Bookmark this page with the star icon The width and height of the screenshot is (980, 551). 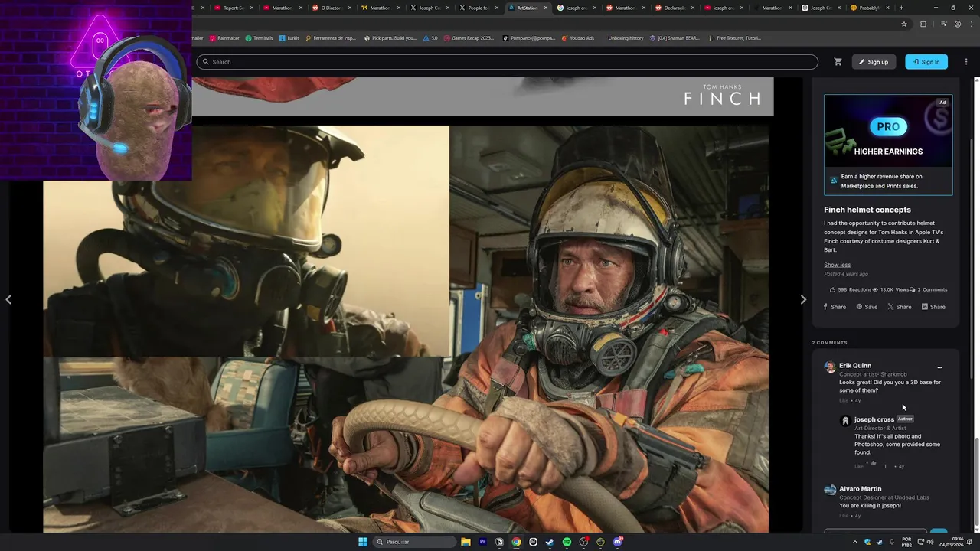point(904,24)
